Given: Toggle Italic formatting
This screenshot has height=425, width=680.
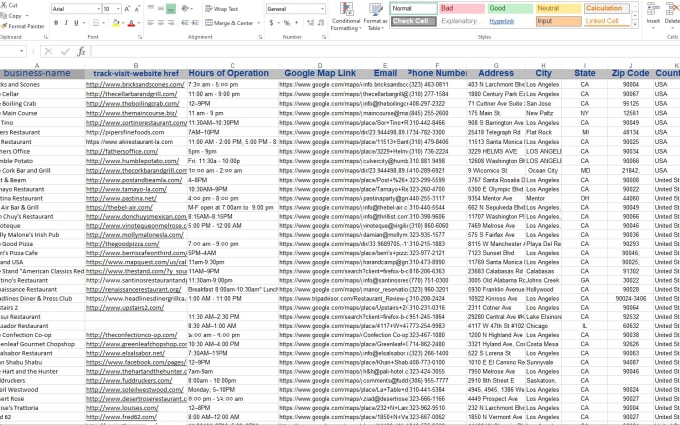Looking at the screenshot, I should [x=66, y=23].
